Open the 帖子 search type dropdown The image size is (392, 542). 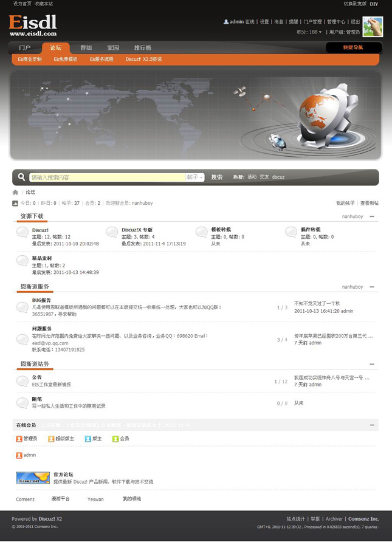195,177
